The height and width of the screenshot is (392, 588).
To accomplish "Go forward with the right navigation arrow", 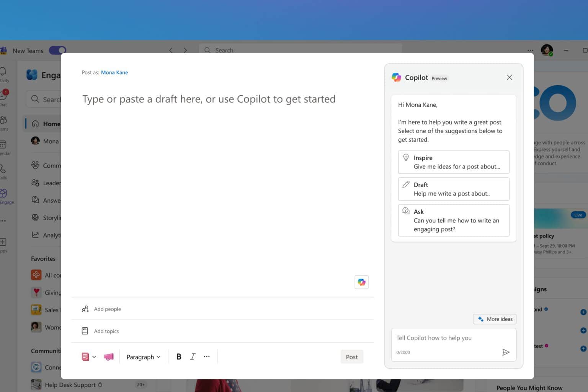I will 185,50.
